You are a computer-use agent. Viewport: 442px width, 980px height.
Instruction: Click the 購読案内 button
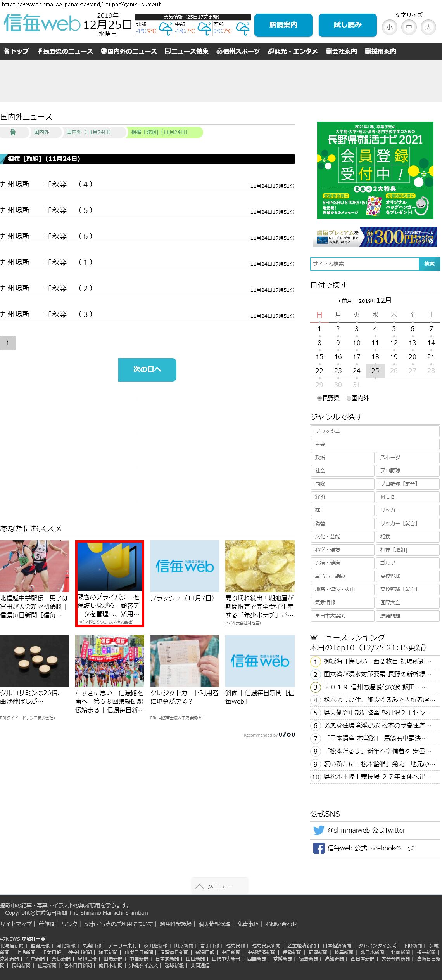(x=283, y=25)
